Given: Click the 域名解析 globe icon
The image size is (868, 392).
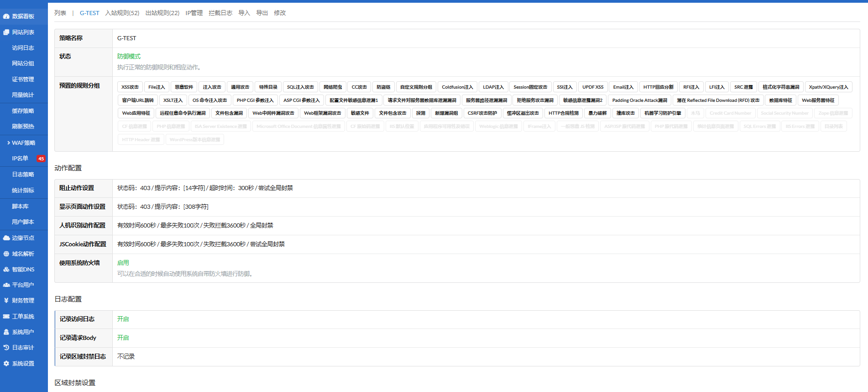Looking at the screenshot, I should 6,254.
